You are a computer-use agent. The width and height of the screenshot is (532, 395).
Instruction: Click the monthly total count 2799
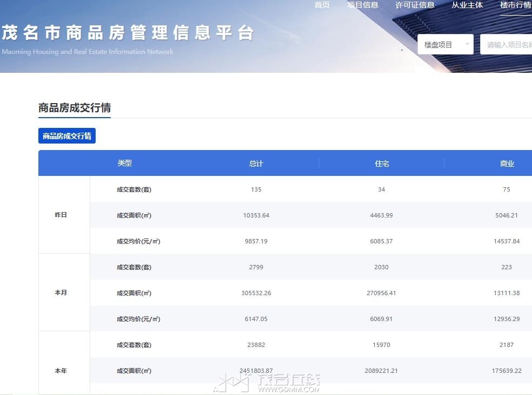click(x=256, y=267)
